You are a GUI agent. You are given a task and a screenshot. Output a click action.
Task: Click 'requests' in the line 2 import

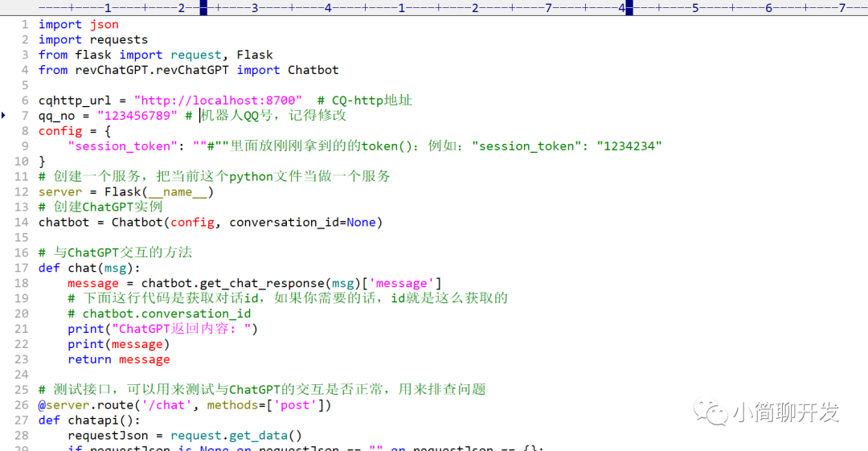pos(119,40)
